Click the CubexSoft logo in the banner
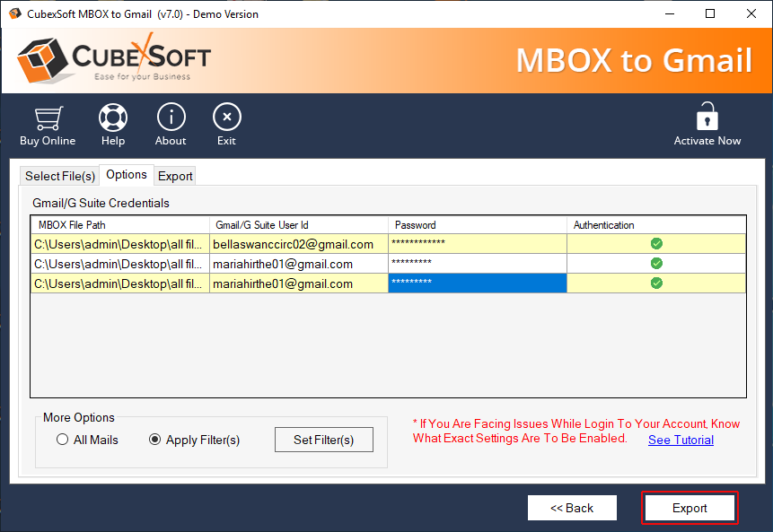 tap(114, 60)
